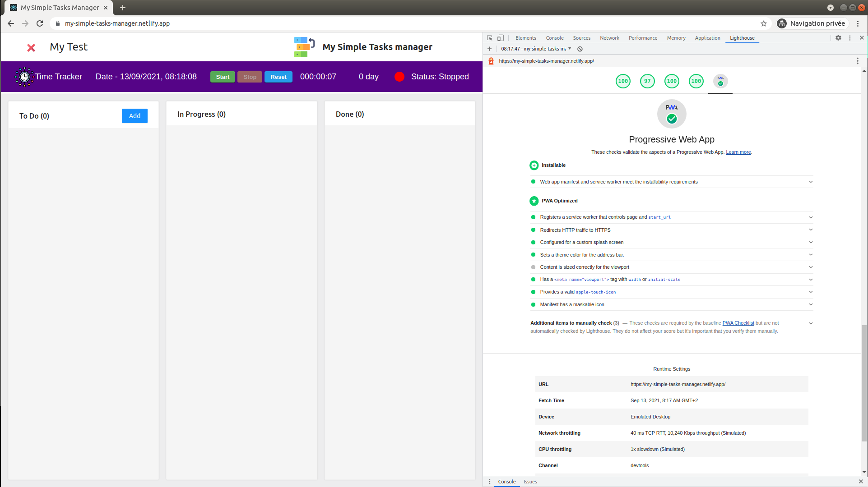The width and height of the screenshot is (868, 487).
Task: Expand the Additional items to manually check section
Action: [811, 323]
